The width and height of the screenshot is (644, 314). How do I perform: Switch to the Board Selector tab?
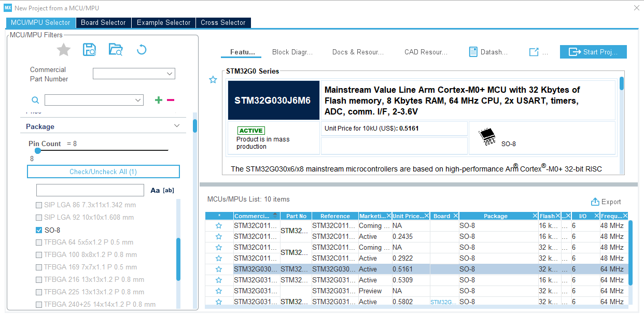tap(103, 23)
